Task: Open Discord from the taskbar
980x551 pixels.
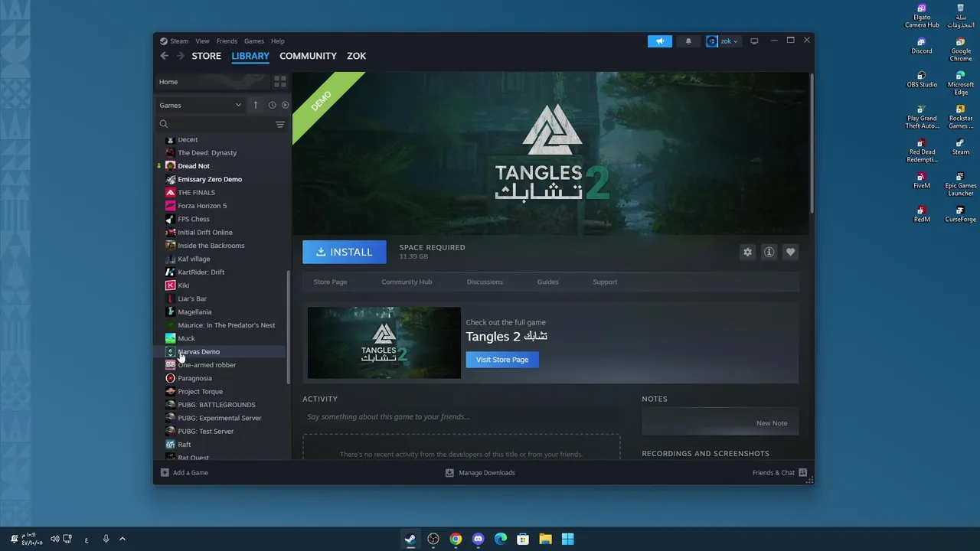Action: pyautogui.click(x=479, y=539)
